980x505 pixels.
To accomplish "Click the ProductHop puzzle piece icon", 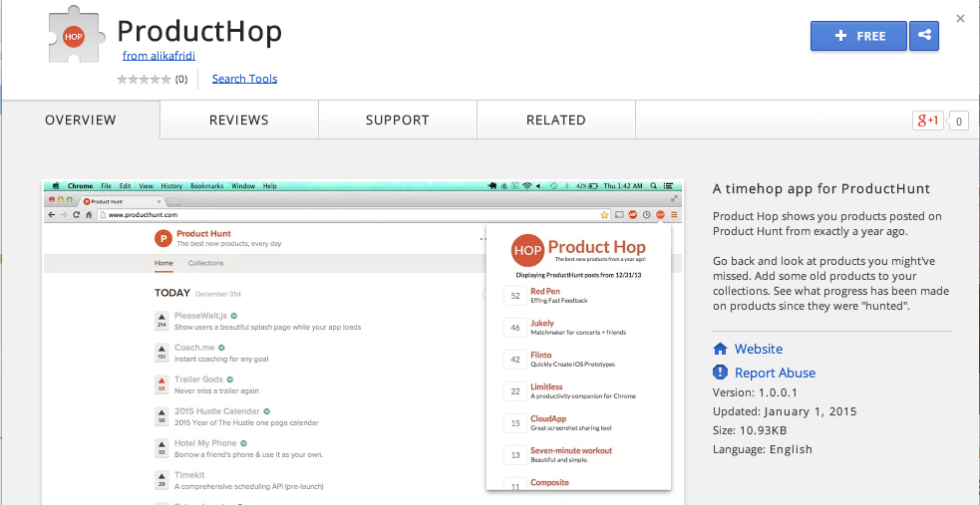I will (x=73, y=36).
